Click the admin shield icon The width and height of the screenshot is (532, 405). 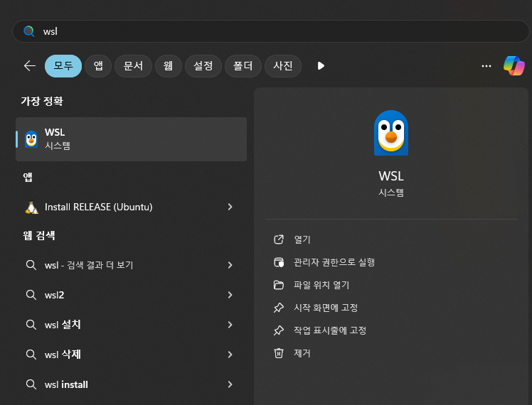[x=279, y=262]
